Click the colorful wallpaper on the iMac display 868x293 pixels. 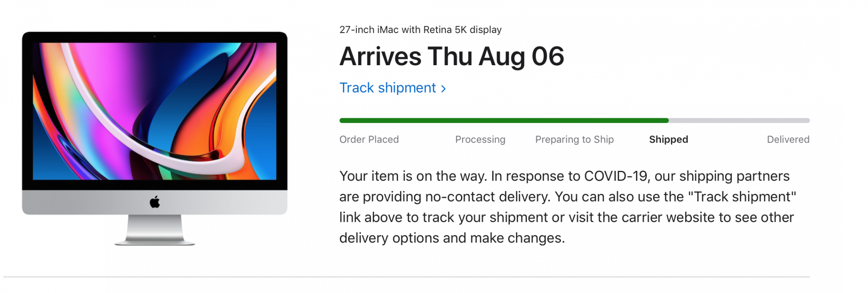(x=155, y=111)
